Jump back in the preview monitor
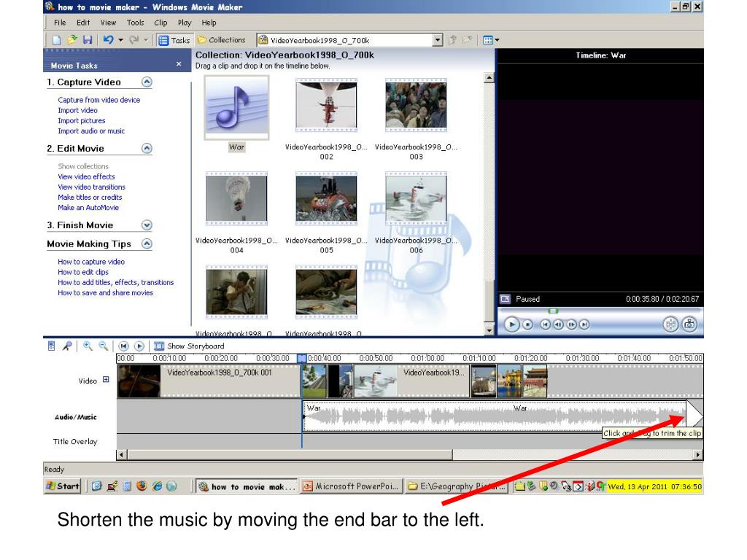Viewport: 747px width, 560px height. (x=546, y=324)
